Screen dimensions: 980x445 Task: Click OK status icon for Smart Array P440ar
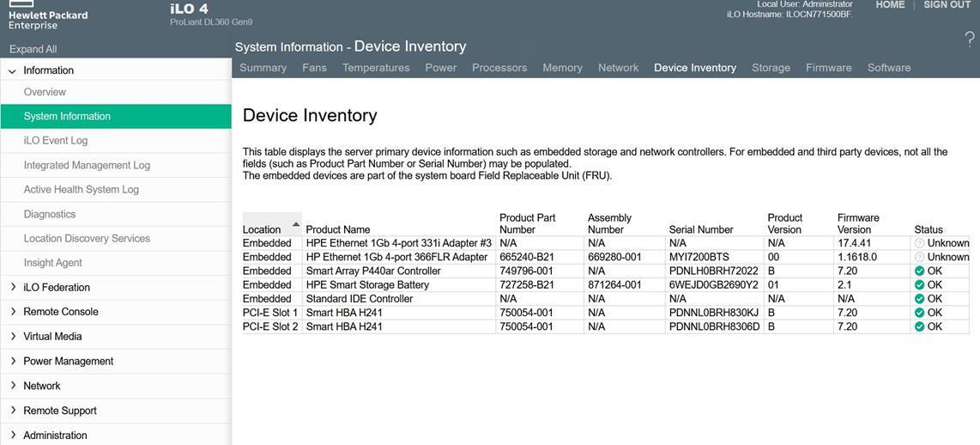920,271
